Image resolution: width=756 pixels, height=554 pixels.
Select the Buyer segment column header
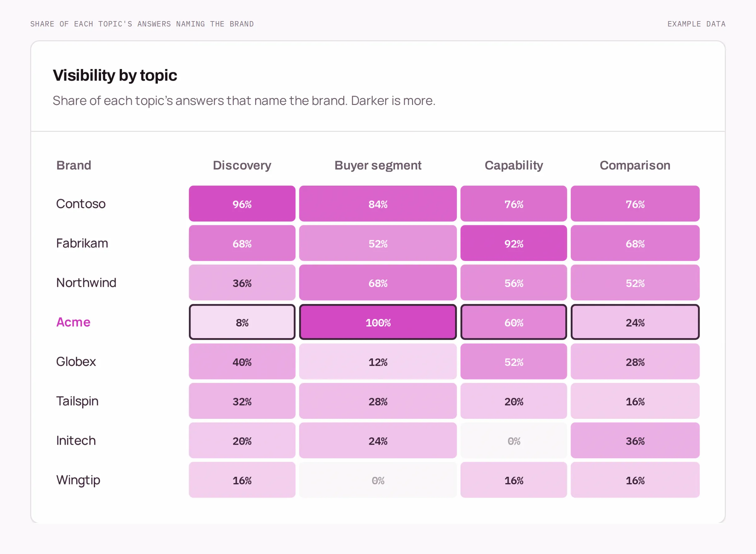tap(378, 165)
